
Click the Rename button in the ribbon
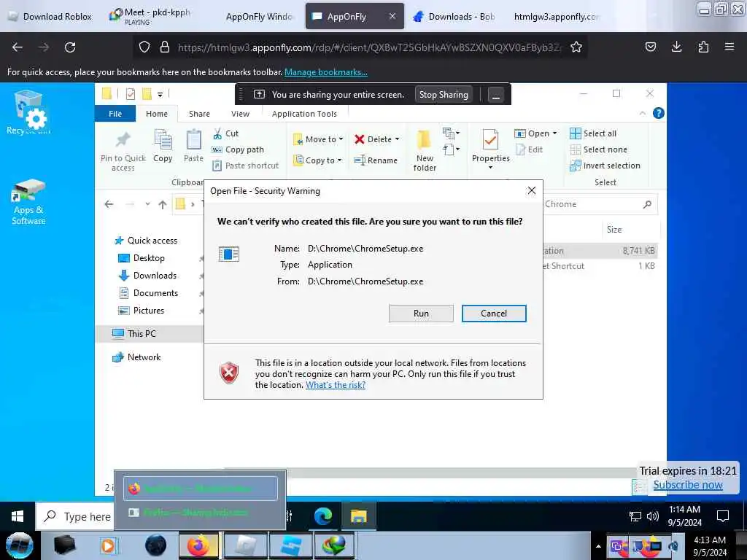[376, 160]
